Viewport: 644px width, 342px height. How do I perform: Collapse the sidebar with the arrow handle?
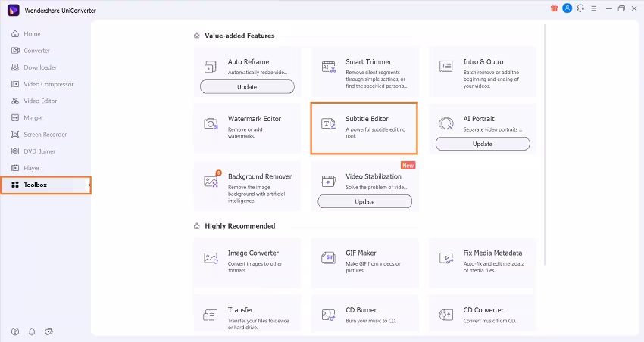pyautogui.click(x=89, y=185)
